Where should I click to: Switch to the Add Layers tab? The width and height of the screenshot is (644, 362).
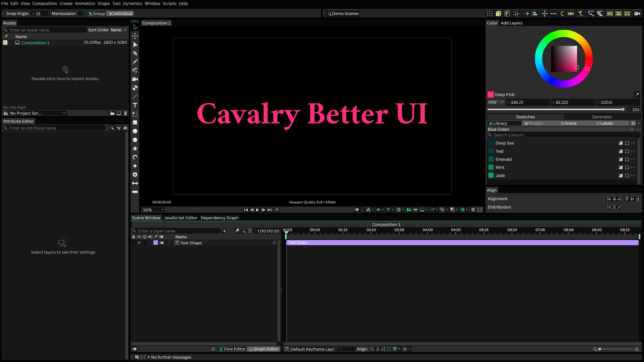[x=511, y=23]
